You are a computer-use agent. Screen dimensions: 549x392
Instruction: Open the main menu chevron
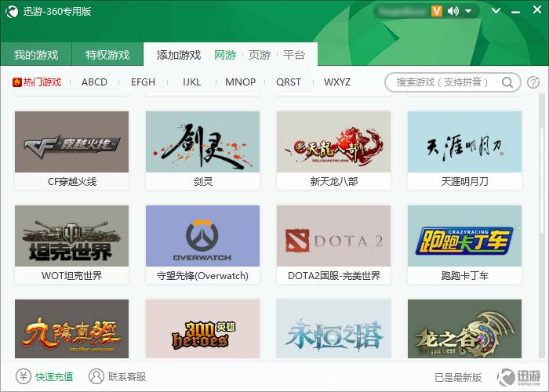point(496,11)
